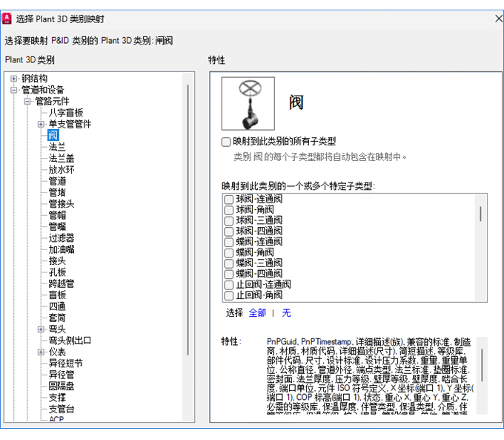Select 管帽 in the class tree

(57, 215)
